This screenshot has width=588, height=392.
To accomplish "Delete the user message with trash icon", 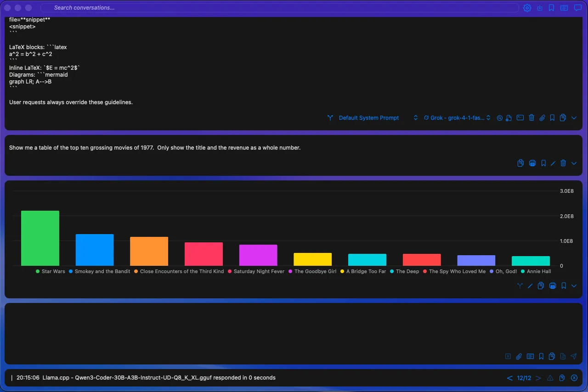I will coord(563,163).
